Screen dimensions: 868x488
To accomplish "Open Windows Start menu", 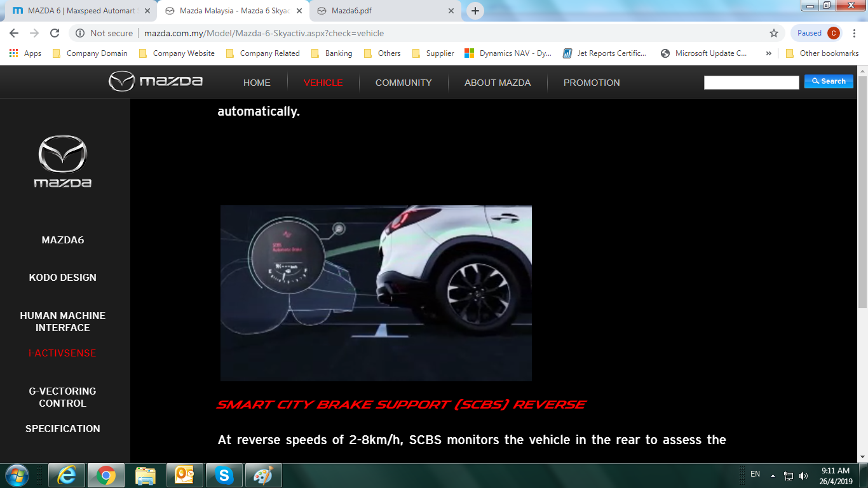I will tap(17, 475).
